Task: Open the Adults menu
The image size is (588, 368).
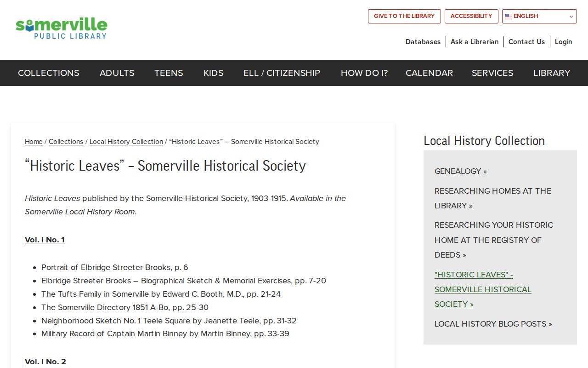Action: pyautogui.click(x=117, y=73)
